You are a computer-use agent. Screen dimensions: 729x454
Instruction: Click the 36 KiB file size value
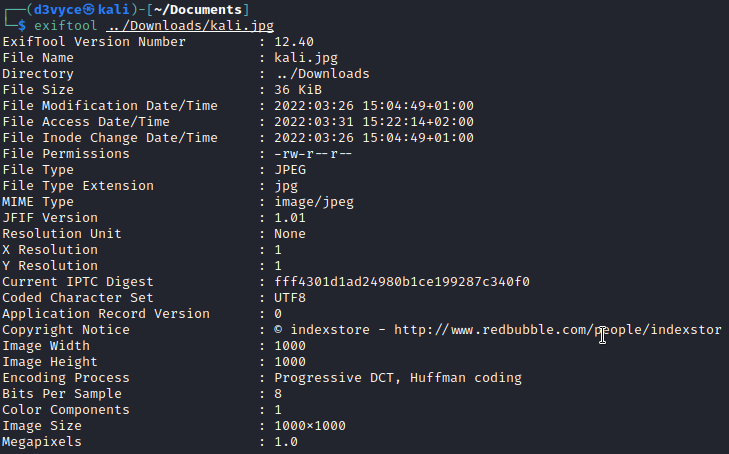(298, 90)
